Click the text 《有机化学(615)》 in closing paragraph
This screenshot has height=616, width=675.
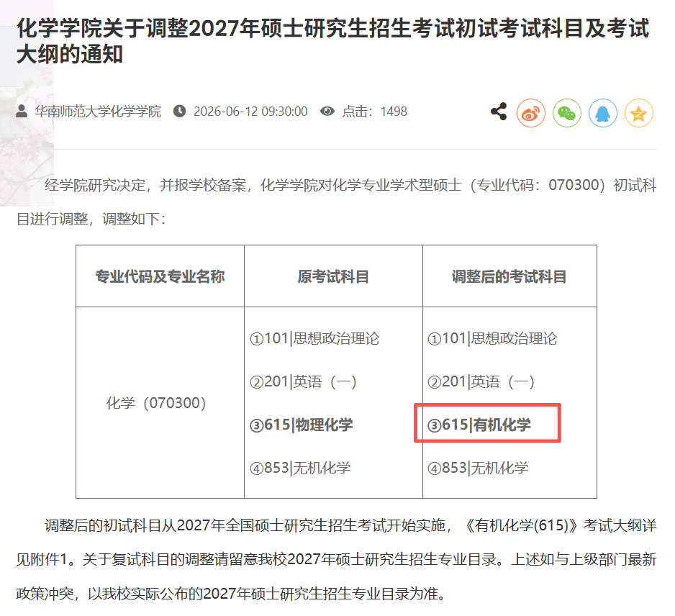point(522,525)
